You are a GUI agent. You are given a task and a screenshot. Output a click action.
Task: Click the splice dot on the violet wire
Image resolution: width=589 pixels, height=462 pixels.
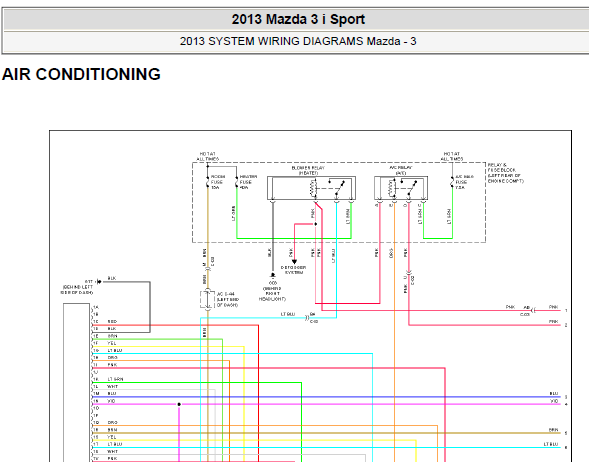click(179, 404)
